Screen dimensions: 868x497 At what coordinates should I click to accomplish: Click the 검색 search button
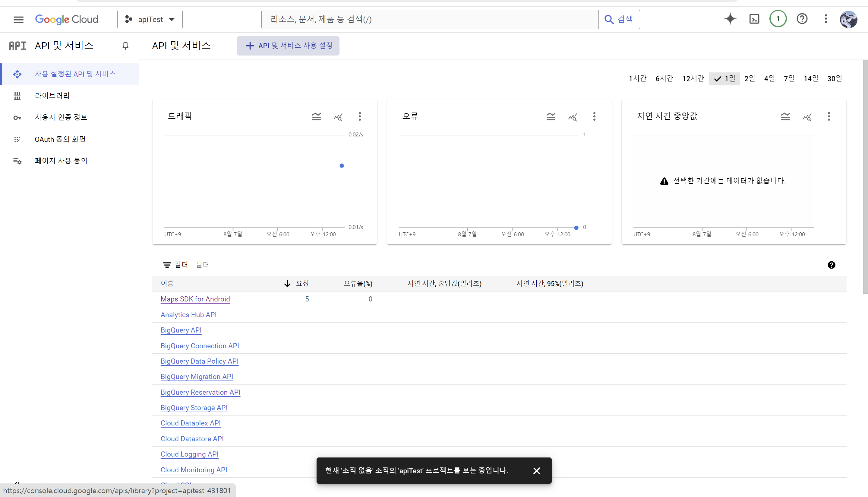619,19
